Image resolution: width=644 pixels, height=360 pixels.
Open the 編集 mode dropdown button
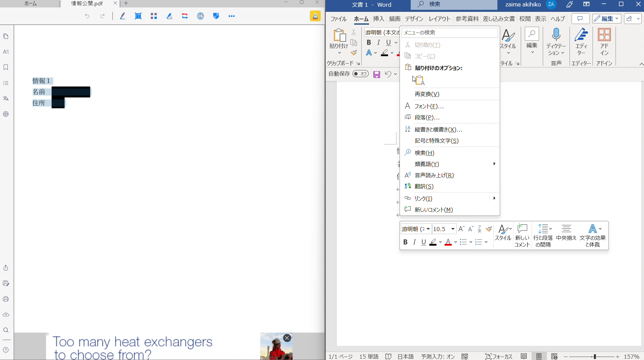607,19
